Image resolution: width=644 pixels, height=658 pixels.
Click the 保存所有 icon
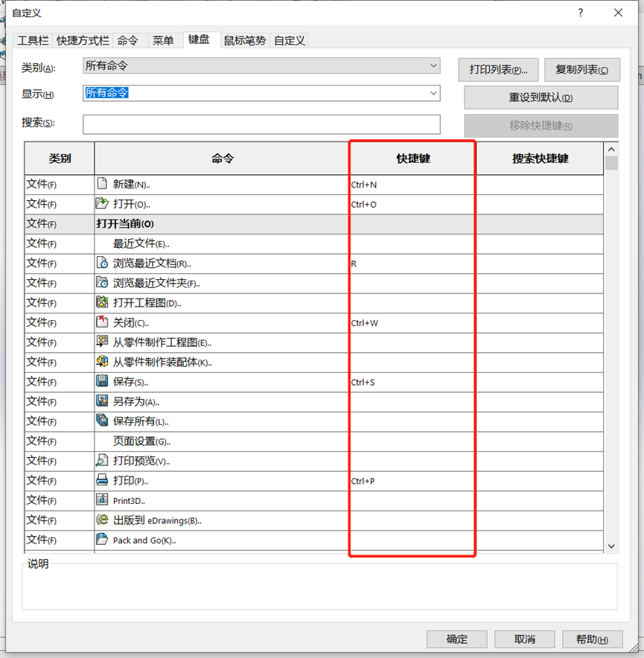pos(102,420)
